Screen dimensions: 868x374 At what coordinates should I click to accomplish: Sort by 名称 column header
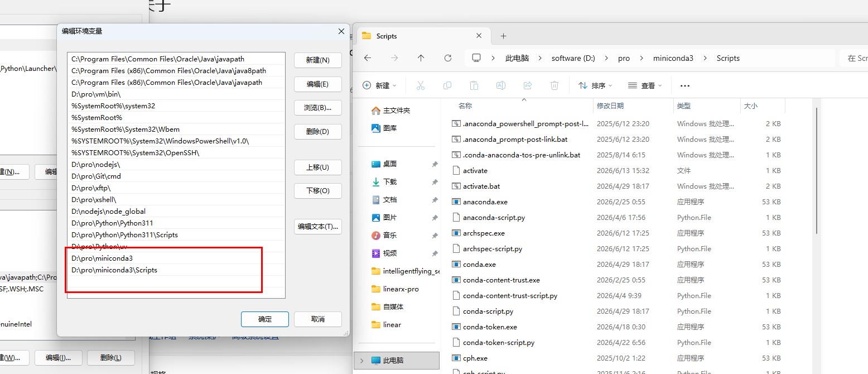465,106
